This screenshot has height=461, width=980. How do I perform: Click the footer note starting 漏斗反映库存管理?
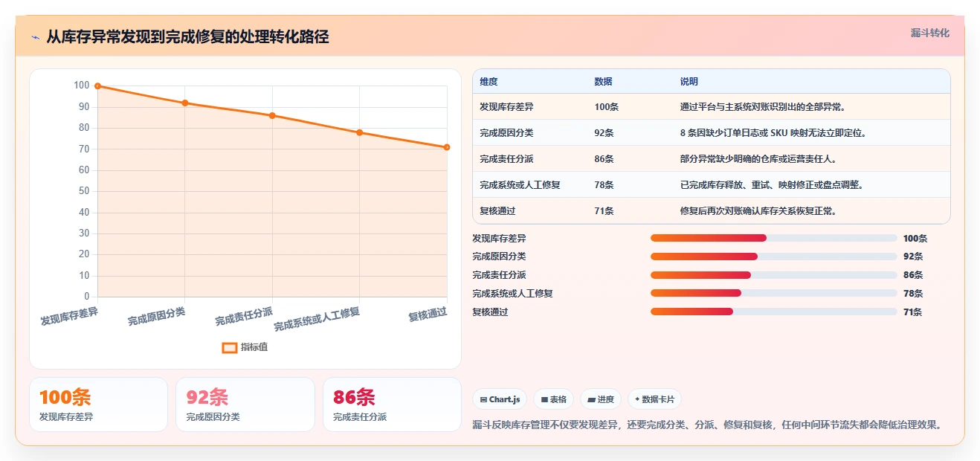pos(709,425)
